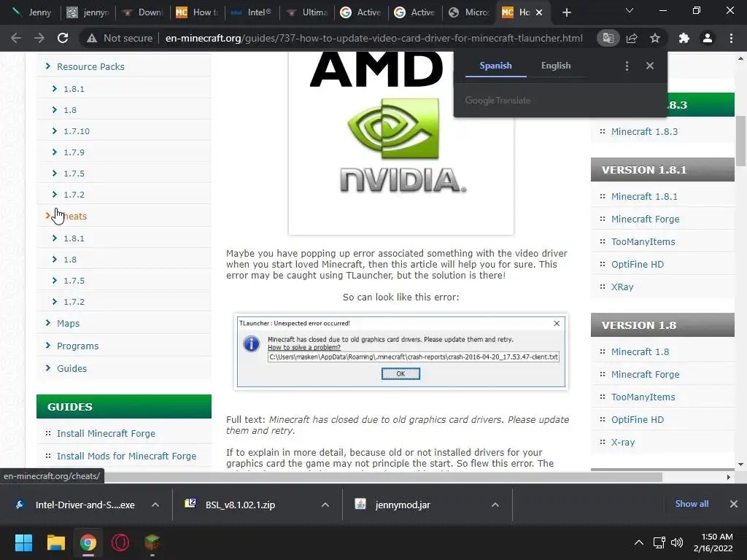This screenshot has height=560, width=747.
Task: Select English tab in translate popup
Action: (556, 66)
